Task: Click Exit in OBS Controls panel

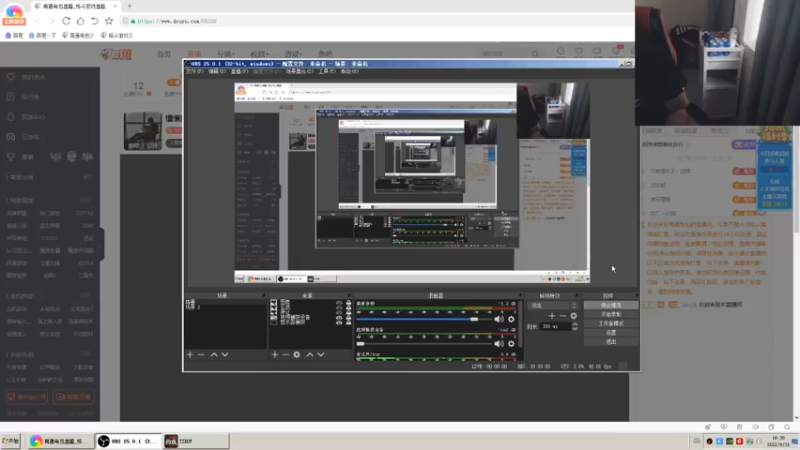Action: (611, 342)
